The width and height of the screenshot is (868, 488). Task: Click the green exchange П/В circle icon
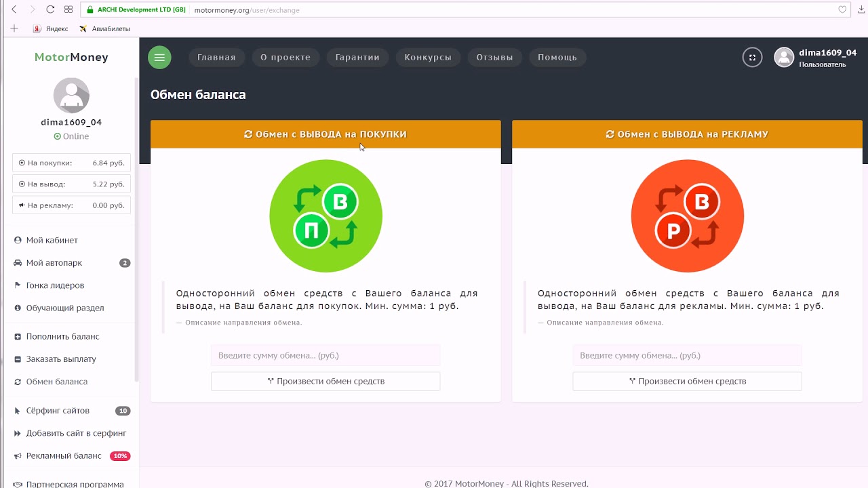click(325, 216)
